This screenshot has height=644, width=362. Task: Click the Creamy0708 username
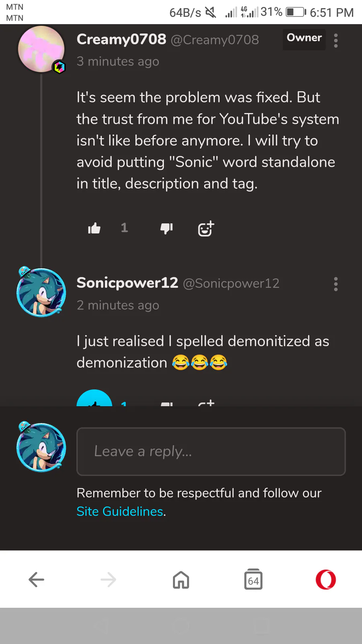[x=121, y=39]
